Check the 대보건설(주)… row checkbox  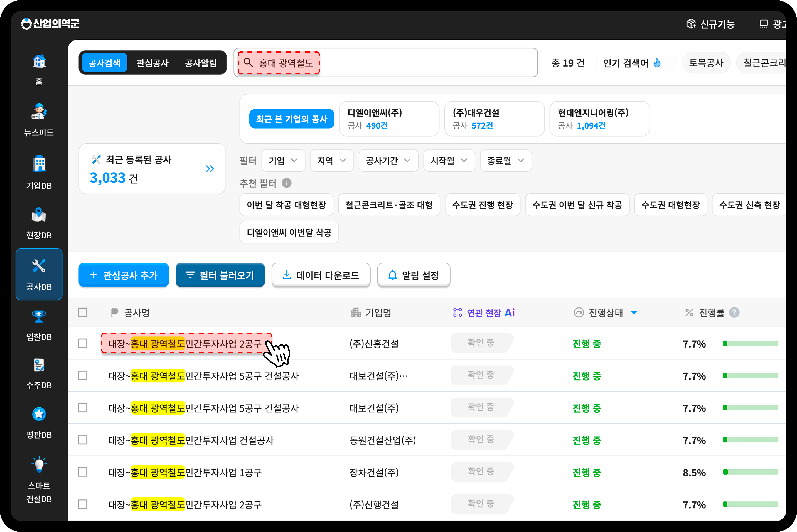click(82, 376)
